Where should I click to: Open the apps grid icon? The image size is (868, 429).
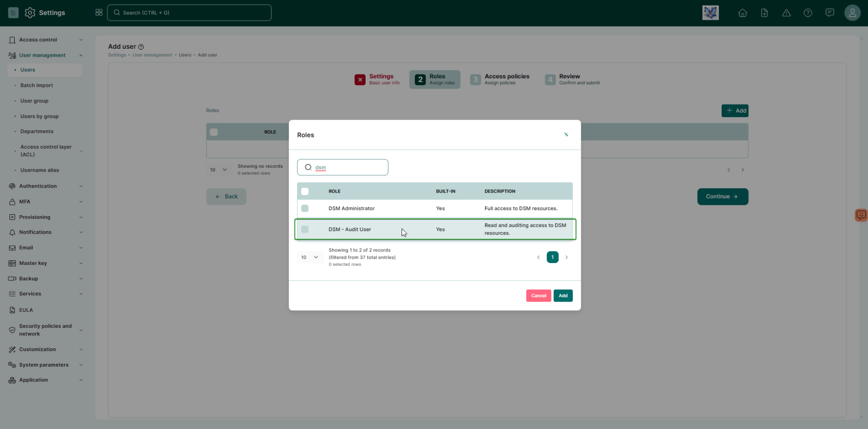point(99,13)
